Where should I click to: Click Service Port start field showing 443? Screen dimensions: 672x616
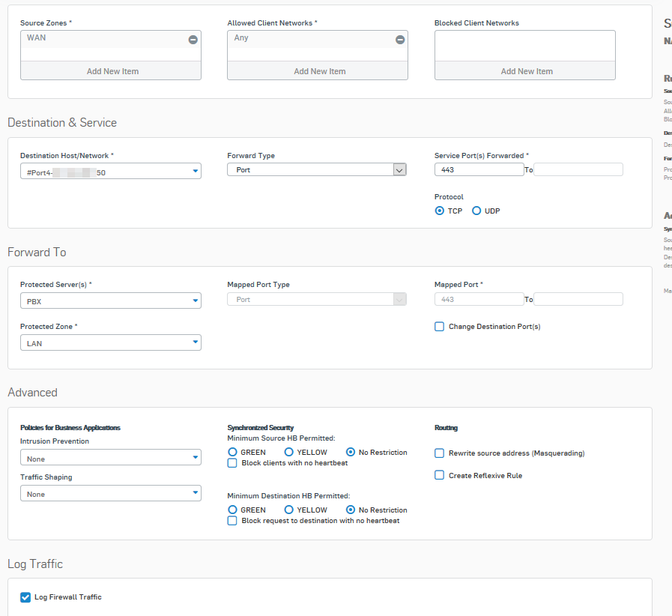coord(479,170)
